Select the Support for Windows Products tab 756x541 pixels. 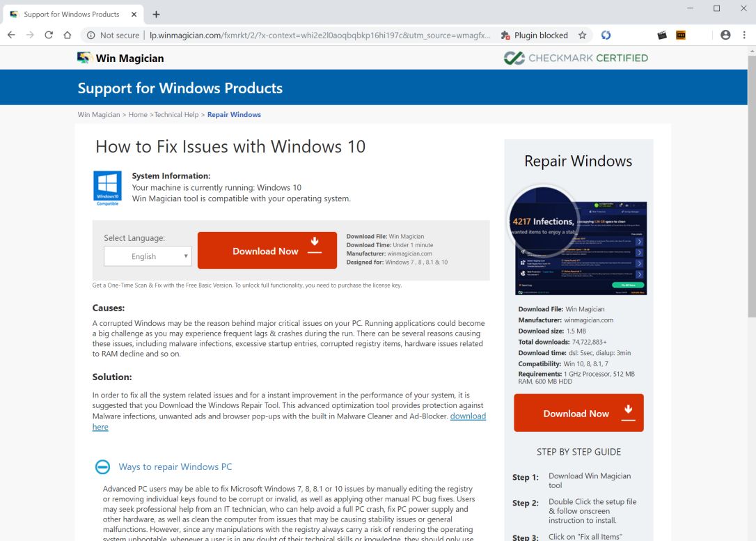(72, 15)
